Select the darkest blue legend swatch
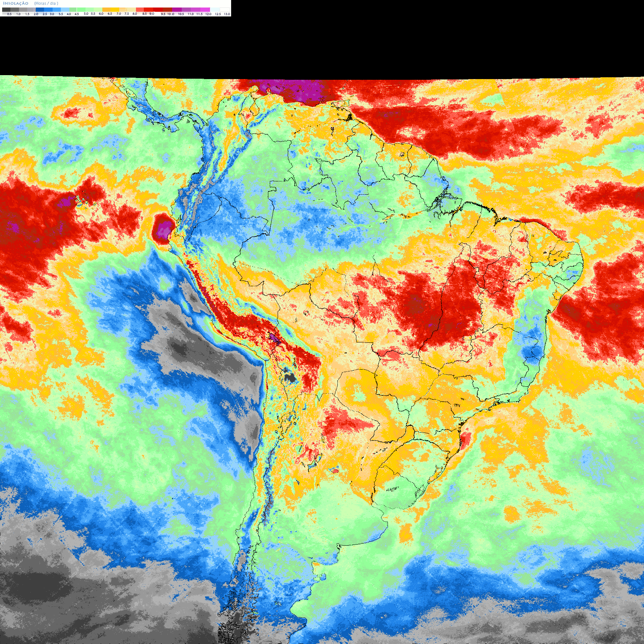 (x=40, y=10)
